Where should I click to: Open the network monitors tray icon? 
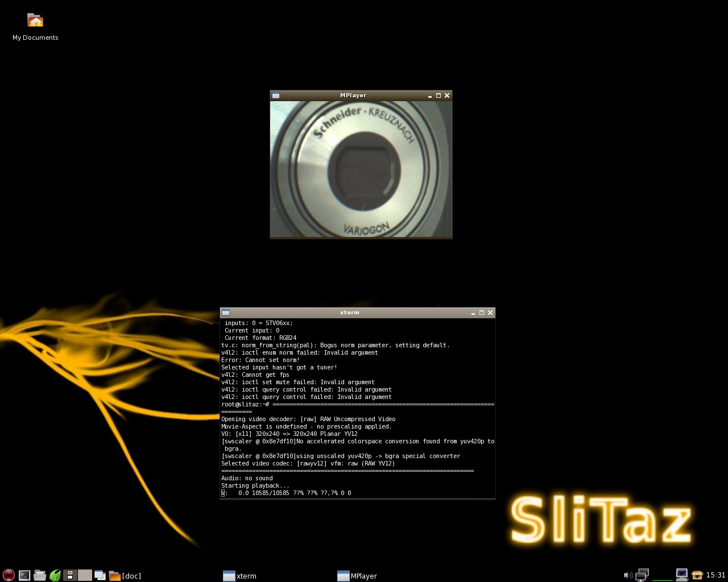click(642, 575)
